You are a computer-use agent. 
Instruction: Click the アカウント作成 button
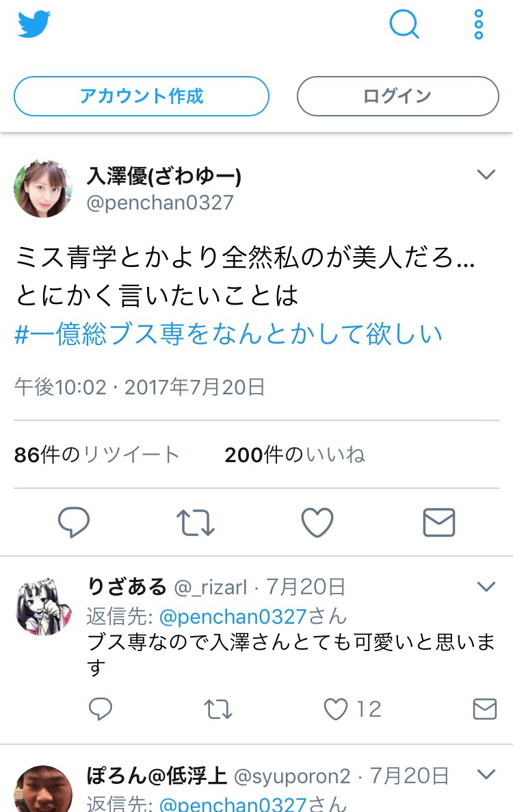141,96
